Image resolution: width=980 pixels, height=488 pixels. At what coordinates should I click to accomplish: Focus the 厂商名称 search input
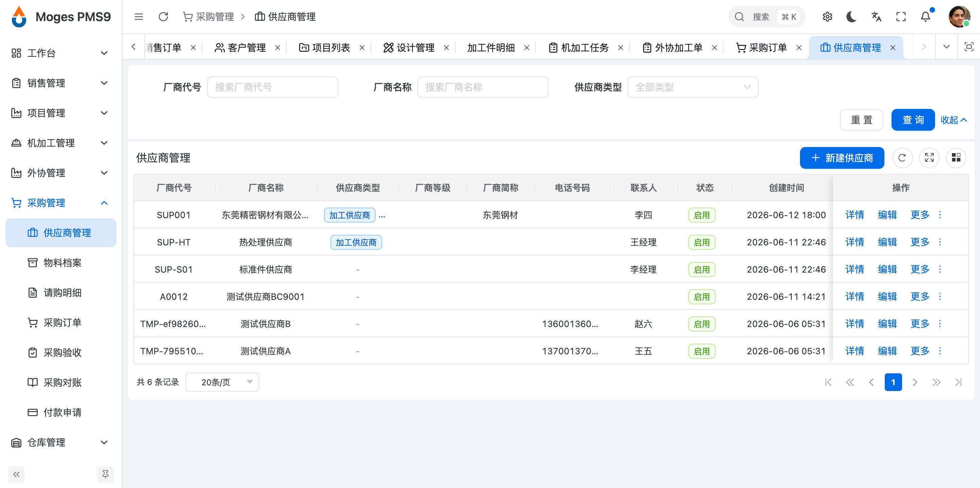tap(483, 87)
